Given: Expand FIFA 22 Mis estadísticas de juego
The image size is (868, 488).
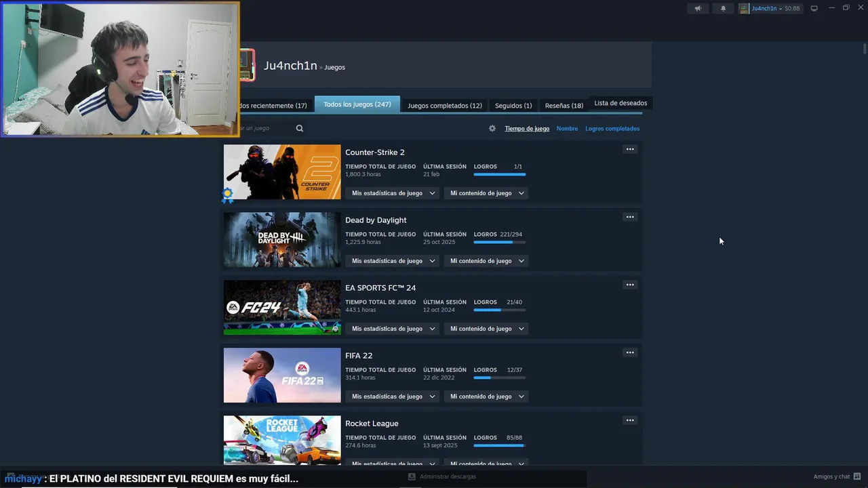Looking at the screenshot, I should pos(393,396).
